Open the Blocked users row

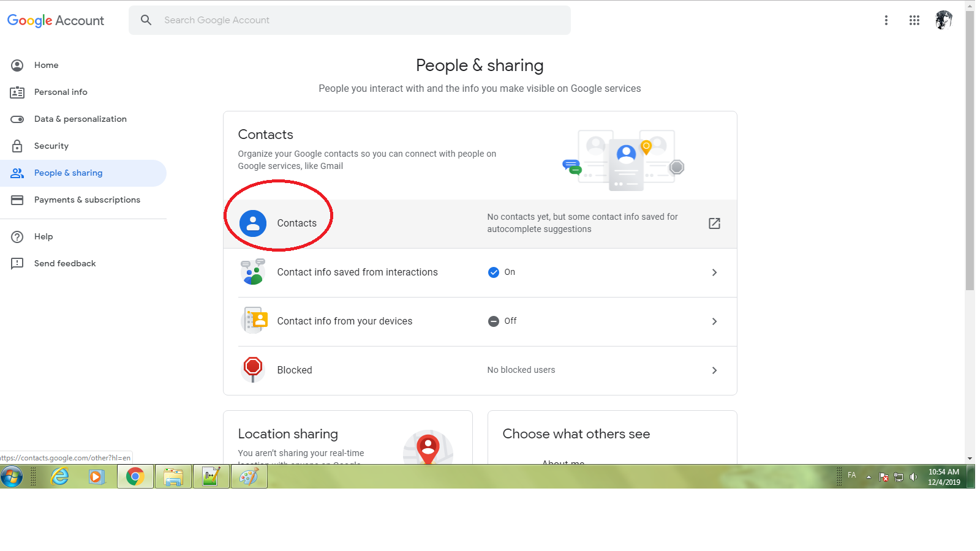tap(480, 370)
